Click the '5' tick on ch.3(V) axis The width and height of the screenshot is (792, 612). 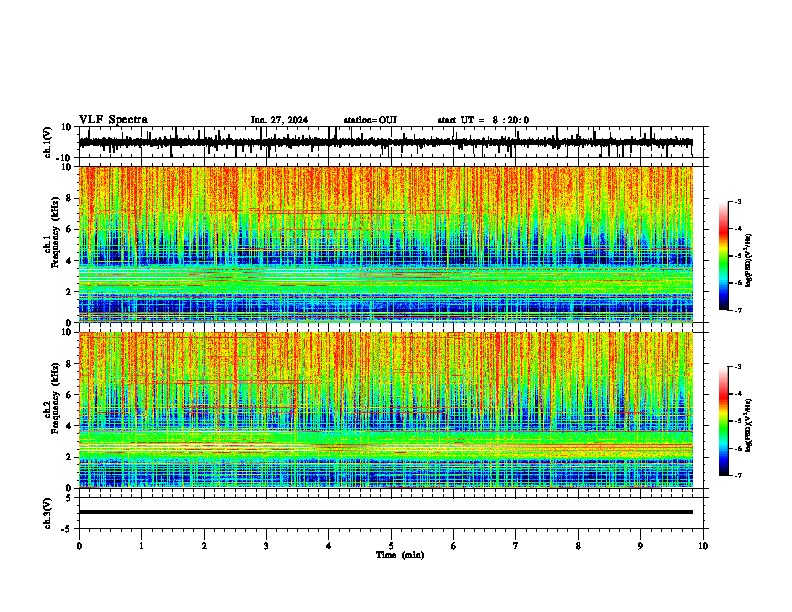pyautogui.click(x=70, y=498)
